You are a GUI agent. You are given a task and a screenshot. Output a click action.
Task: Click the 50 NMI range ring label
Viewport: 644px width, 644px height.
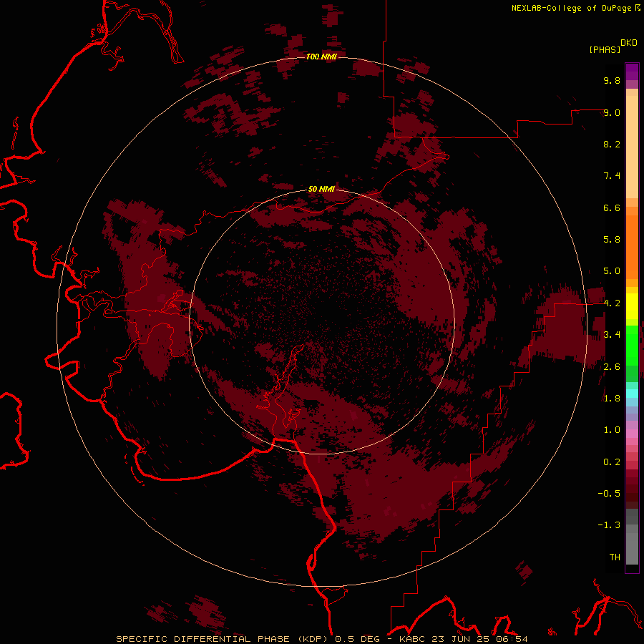(321, 189)
